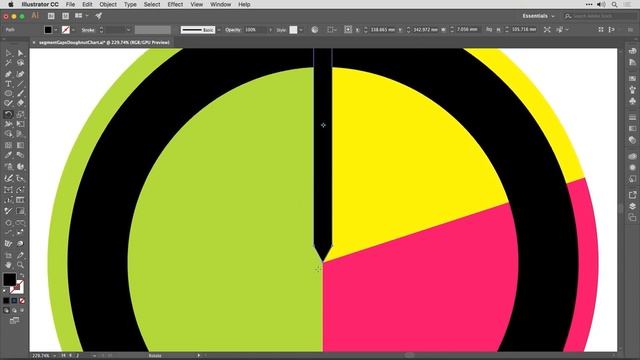Reset to default fill and stroke

4,291
